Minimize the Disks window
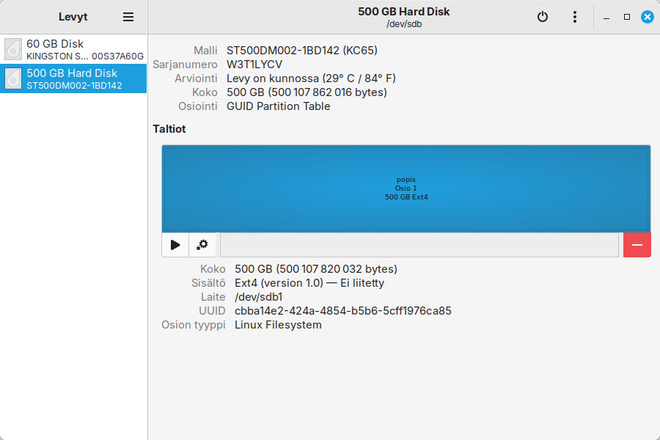 (606, 17)
